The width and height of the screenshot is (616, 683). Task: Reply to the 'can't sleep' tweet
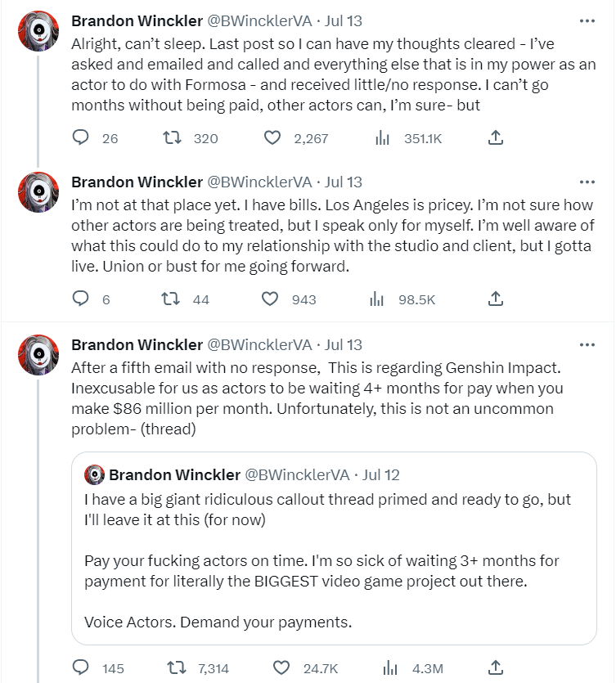click(80, 138)
